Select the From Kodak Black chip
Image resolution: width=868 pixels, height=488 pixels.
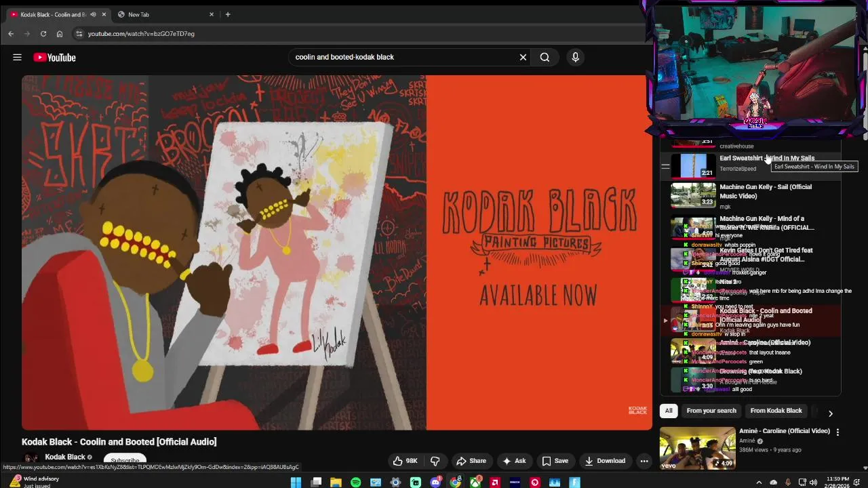point(776,411)
